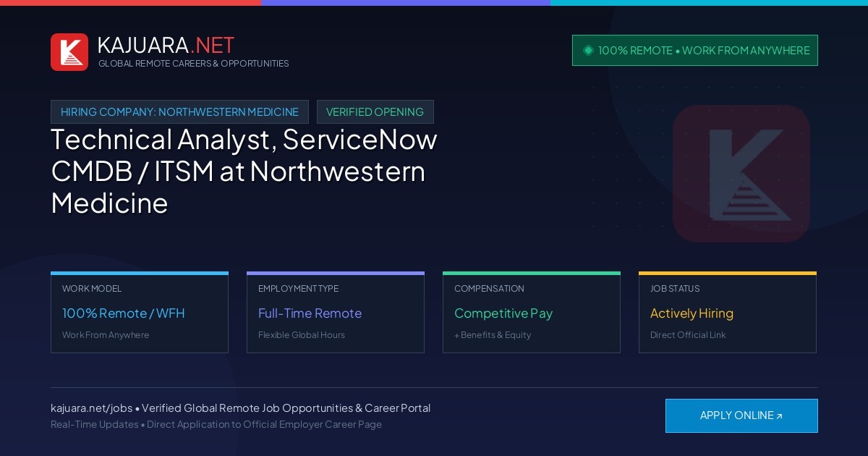Click the Global Remote Careers & Opportunities tagline
868x456 pixels.
click(x=194, y=64)
